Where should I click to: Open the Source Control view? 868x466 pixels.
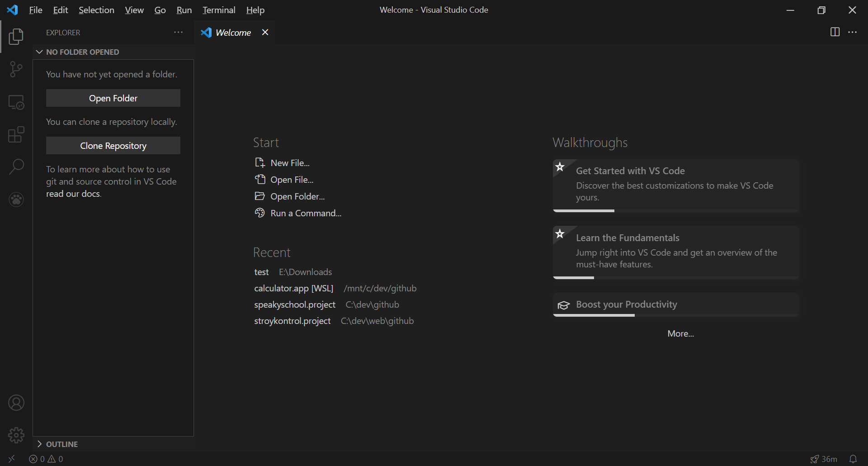coord(16,69)
